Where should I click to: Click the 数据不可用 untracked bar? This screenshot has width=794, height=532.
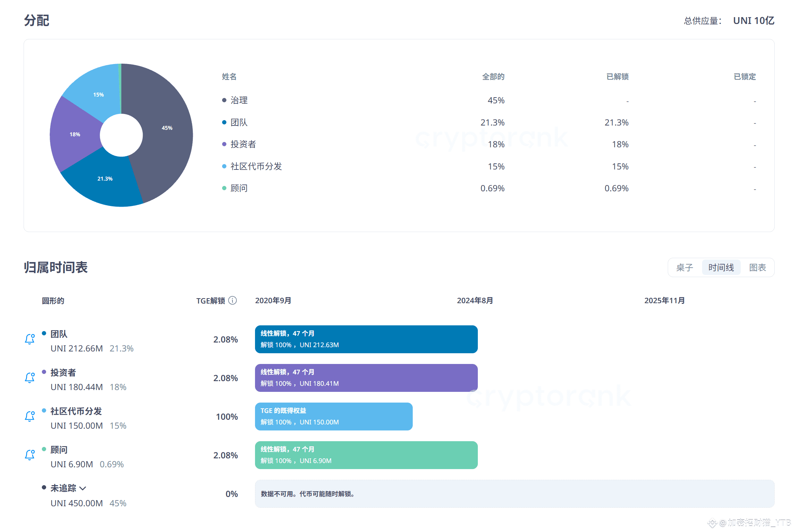click(514, 494)
